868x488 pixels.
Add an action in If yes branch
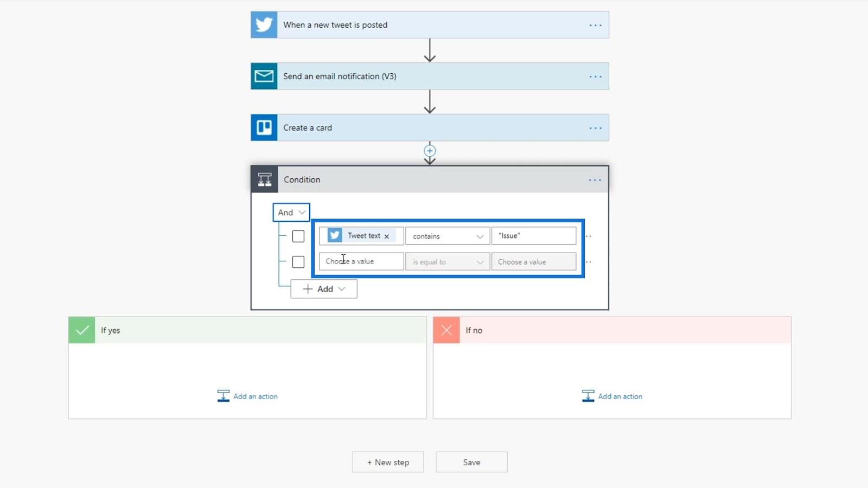coord(247,396)
